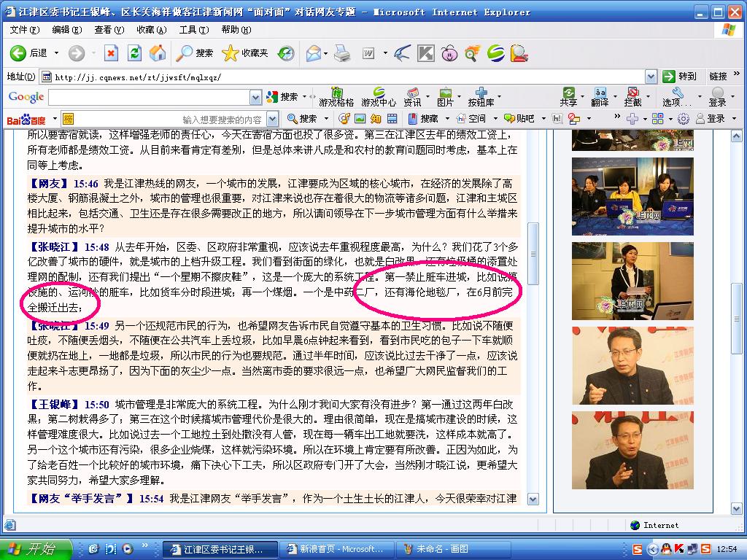This screenshot has height=560, width=747.
Task: Click 登录 on the Baidu toolbar
Action: 711,119
